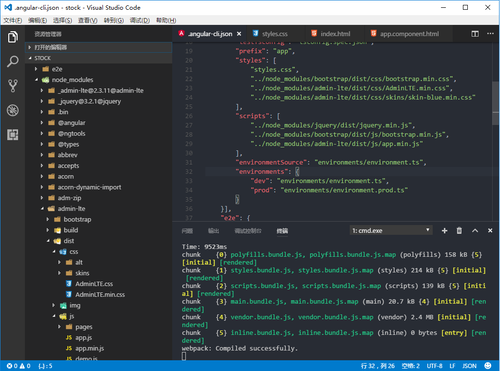
Task: Expand the @ngtools folder
Action: [99, 133]
